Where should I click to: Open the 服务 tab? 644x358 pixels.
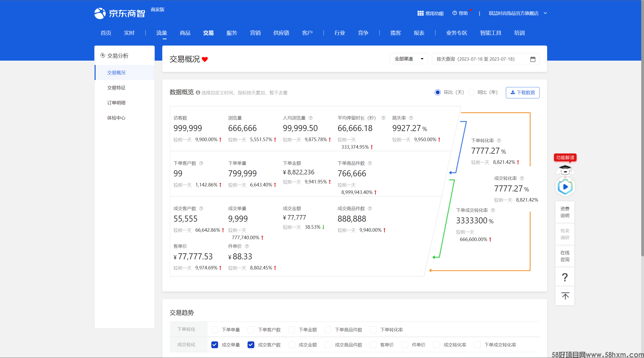(x=232, y=33)
